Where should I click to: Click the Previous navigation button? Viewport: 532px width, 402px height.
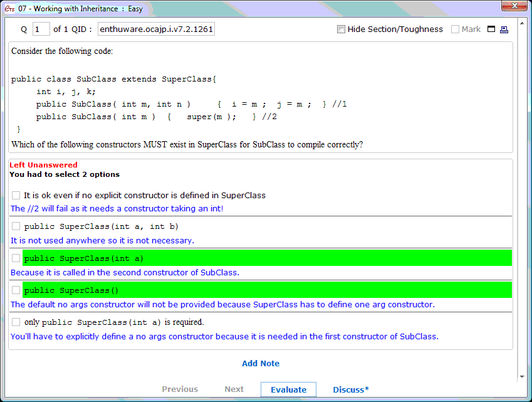coord(180,389)
